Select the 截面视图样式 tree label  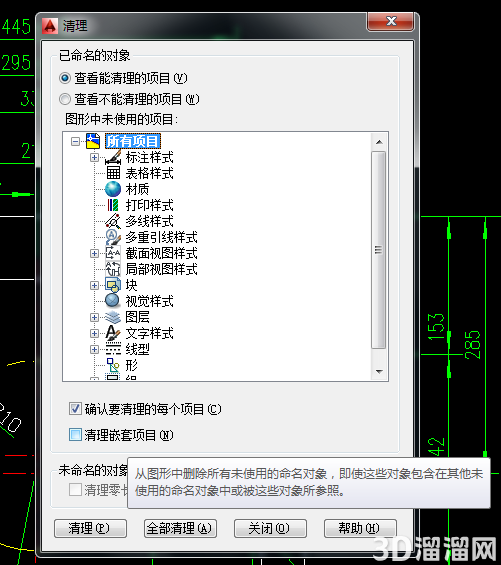tap(161, 253)
